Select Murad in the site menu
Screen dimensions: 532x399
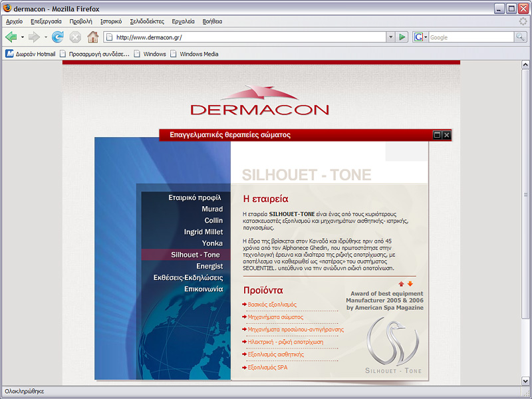(x=212, y=209)
